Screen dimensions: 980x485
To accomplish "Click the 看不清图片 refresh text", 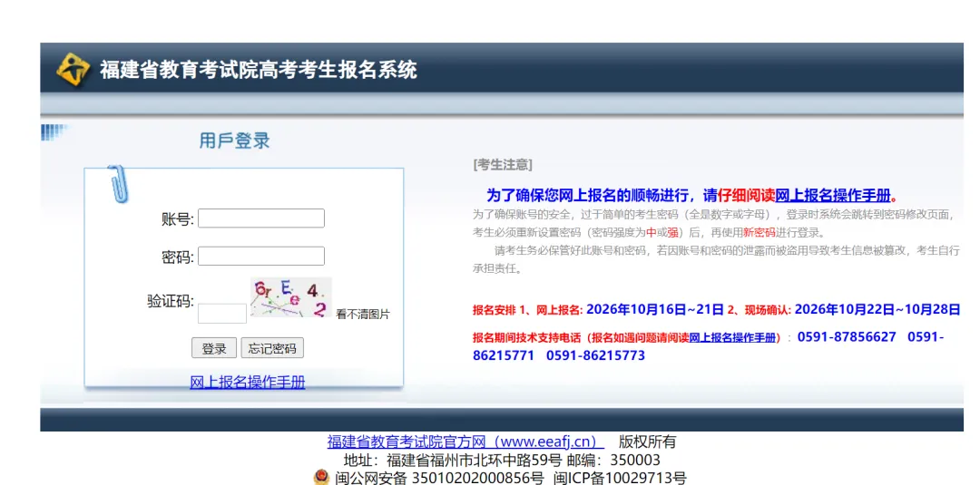I will [x=362, y=314].
